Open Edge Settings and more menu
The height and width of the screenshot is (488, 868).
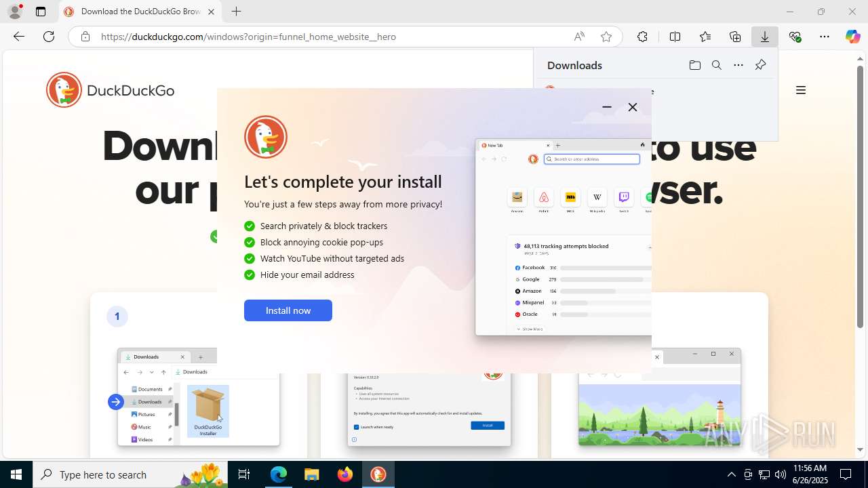825,37
